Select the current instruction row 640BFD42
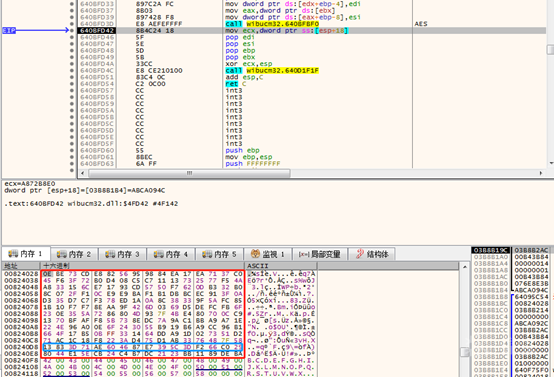The height and width of the screenshot is (377, 554). coord(311,30)
